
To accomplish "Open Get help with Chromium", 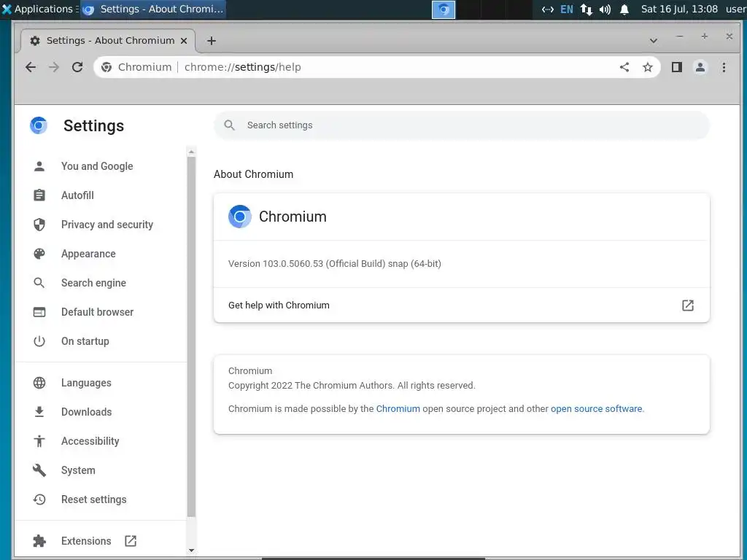I will [x=462, y=306].
